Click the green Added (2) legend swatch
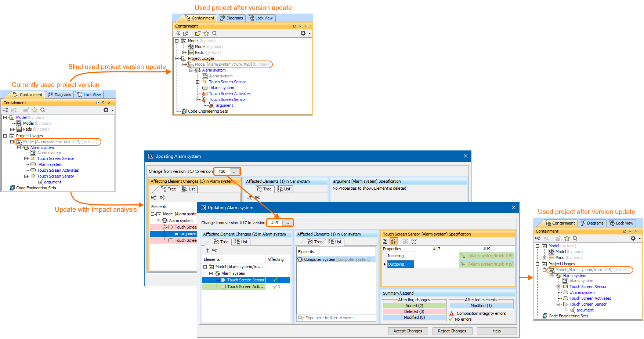This screenshot has height=339, width=644. 414,306
